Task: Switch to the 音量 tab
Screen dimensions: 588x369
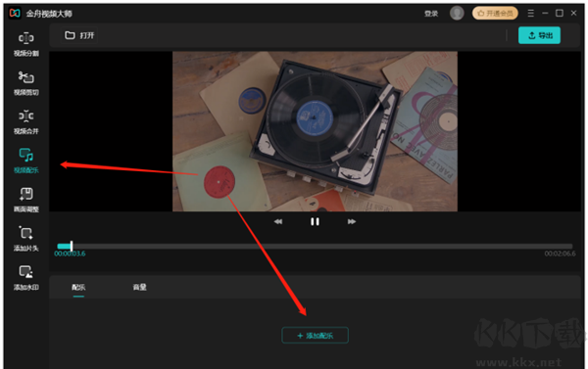Action: tap(139, 288)
